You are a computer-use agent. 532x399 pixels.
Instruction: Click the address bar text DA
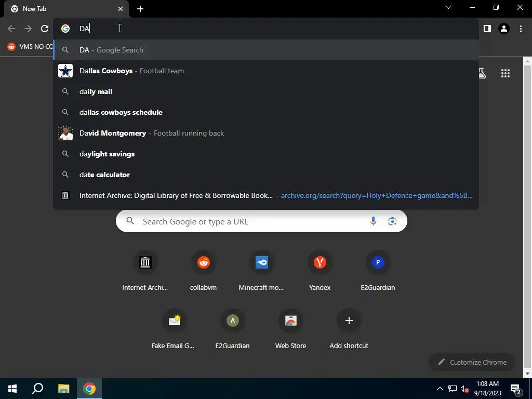click(85, 29)
